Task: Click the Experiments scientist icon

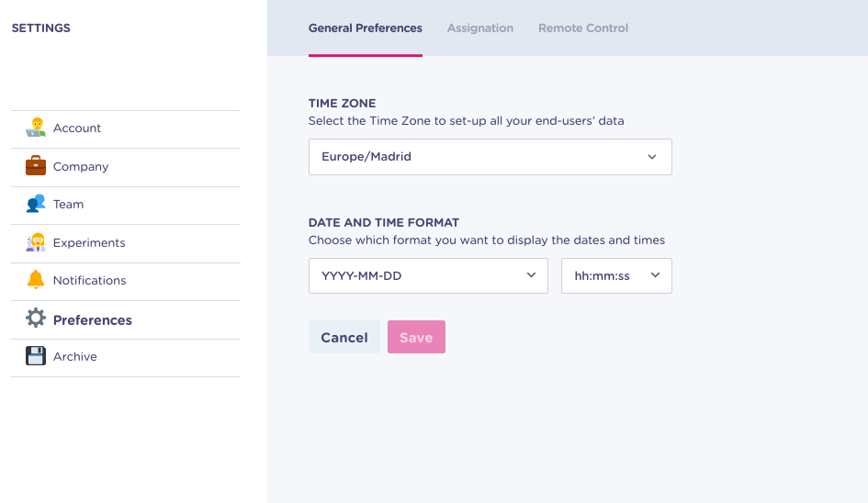Action: click(36, 242)
